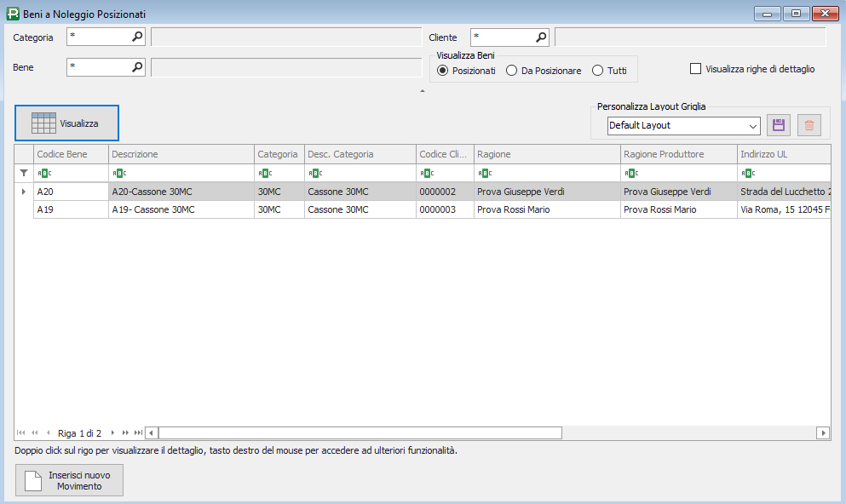The width and height of the screenshot is (846, 504).
Task: Go to next row navigator arrow
Action: [113, 433]
